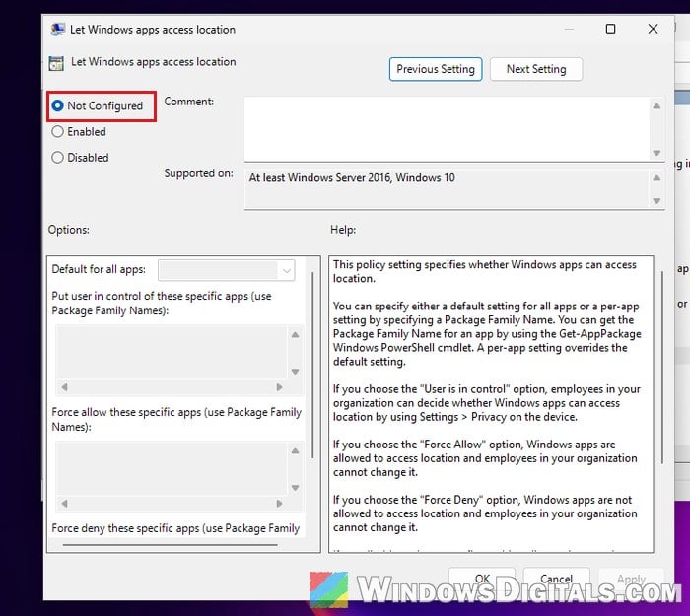Click the Comment box scroll up arrow
The width and height of the screenshot is (690, 616).
coord(656,106)
